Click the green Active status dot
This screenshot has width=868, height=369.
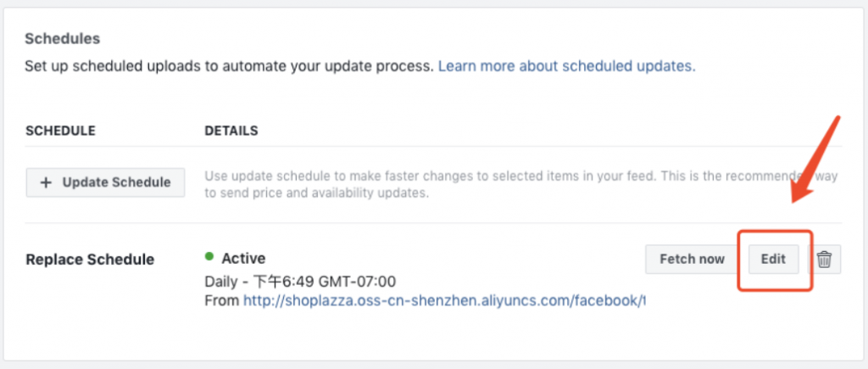209,256
